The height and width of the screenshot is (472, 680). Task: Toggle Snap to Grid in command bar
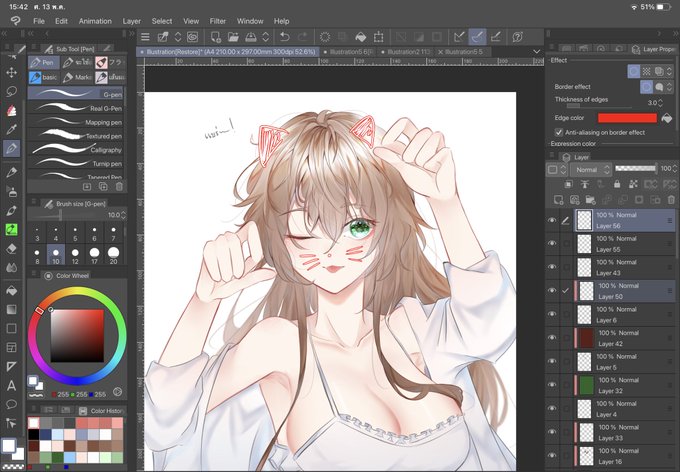[x=496, y=37]
